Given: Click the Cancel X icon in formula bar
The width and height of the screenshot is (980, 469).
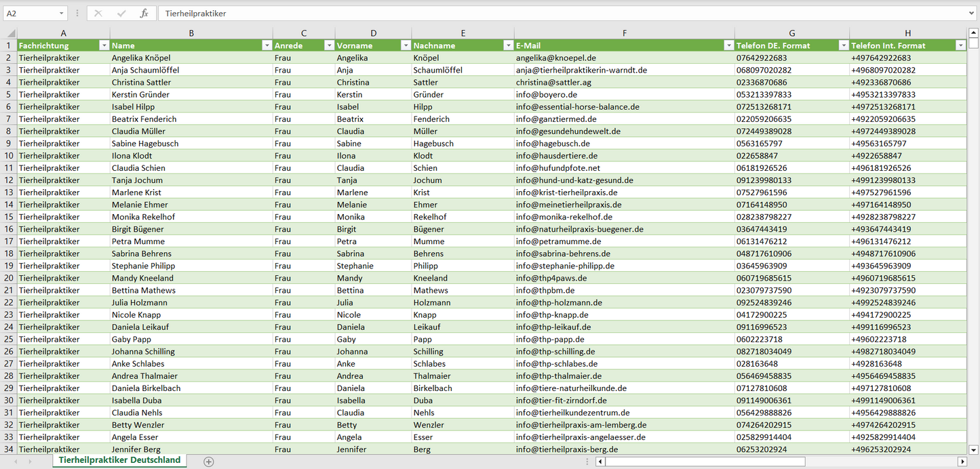Looking at the screenshot, I should point(98,14).
